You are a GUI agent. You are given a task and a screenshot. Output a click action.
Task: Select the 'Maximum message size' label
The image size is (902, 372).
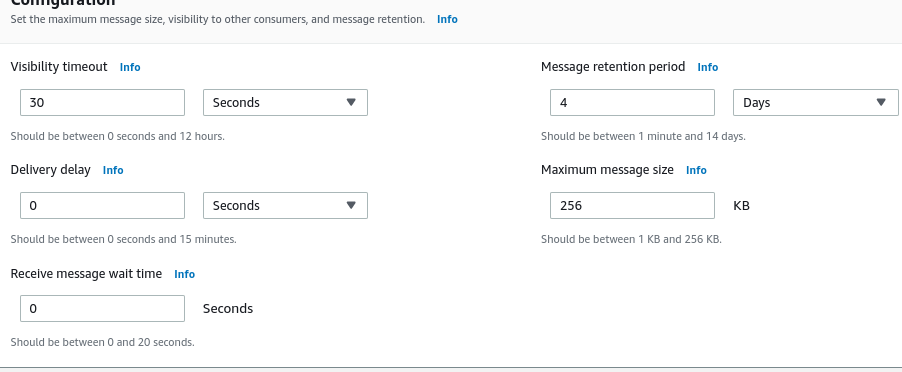[607, 170]
